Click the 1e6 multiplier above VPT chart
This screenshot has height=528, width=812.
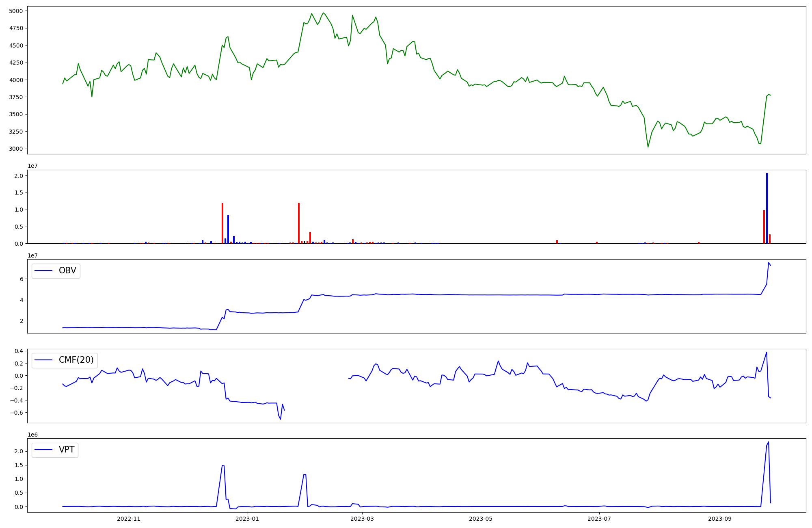pyautogui.click(x=32, y=435)
